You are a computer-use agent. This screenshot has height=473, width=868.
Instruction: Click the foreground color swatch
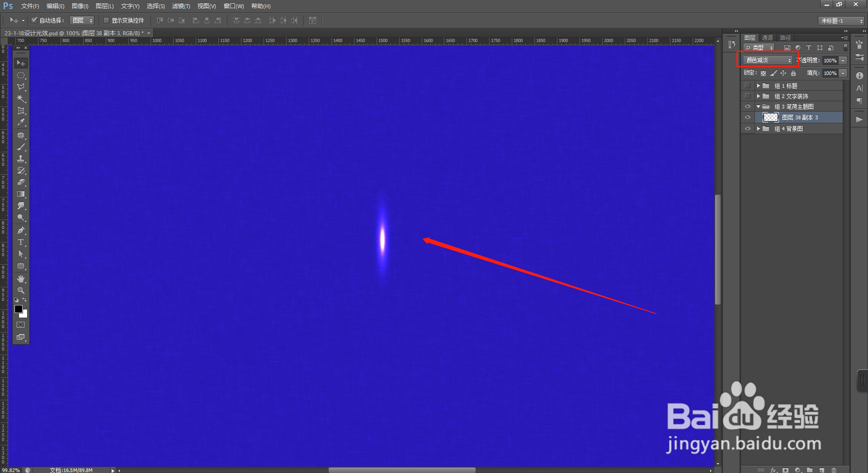click(18, 309)
